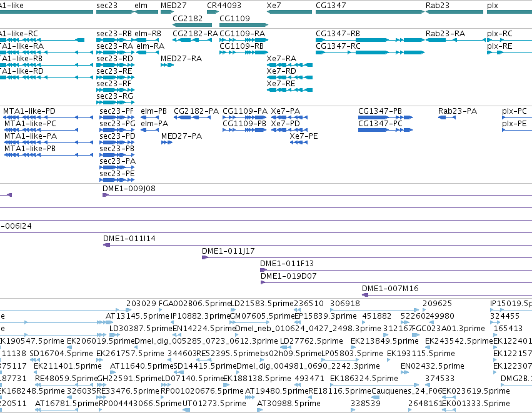Select transcript Xe7-RE

point(281,84)
